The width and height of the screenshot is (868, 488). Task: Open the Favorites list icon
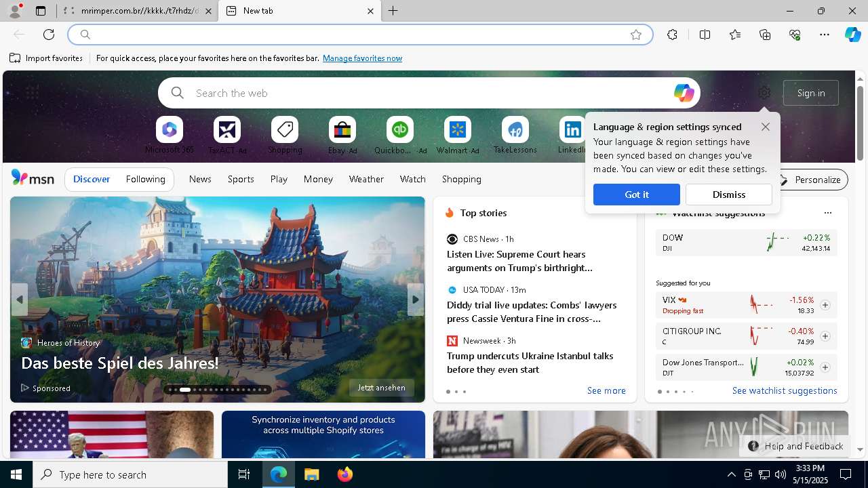(x=735, y=35)
